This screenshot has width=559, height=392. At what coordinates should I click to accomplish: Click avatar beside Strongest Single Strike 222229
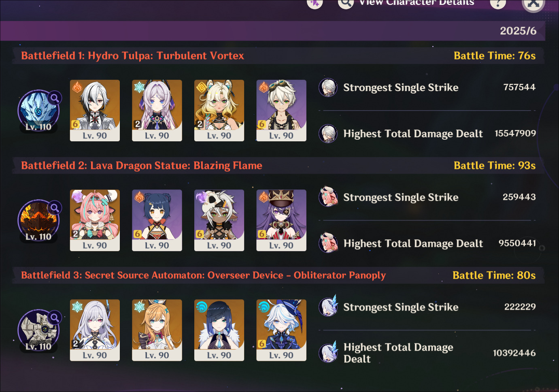point(328,307)
